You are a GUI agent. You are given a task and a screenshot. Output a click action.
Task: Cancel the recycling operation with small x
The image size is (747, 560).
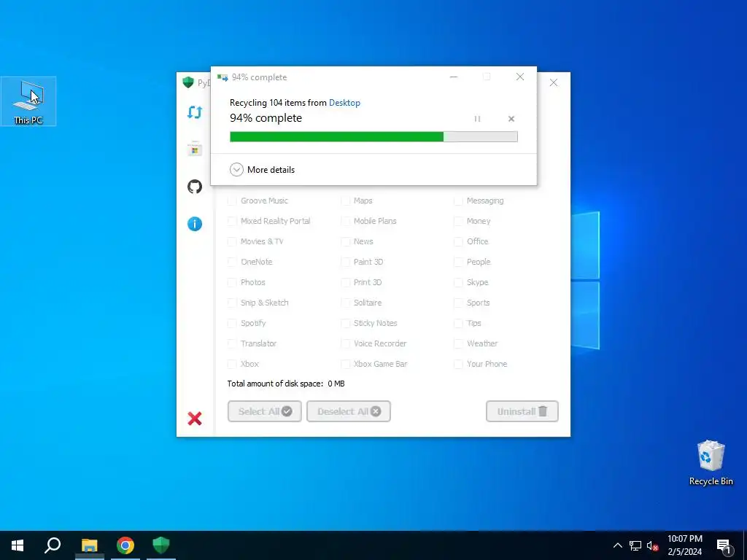[511, 119]
